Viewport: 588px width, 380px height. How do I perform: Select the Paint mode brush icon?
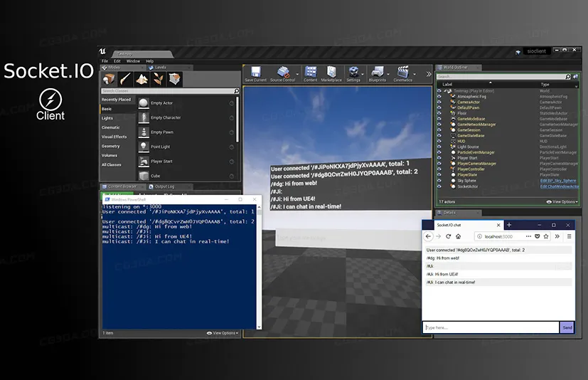coord(125,79)
